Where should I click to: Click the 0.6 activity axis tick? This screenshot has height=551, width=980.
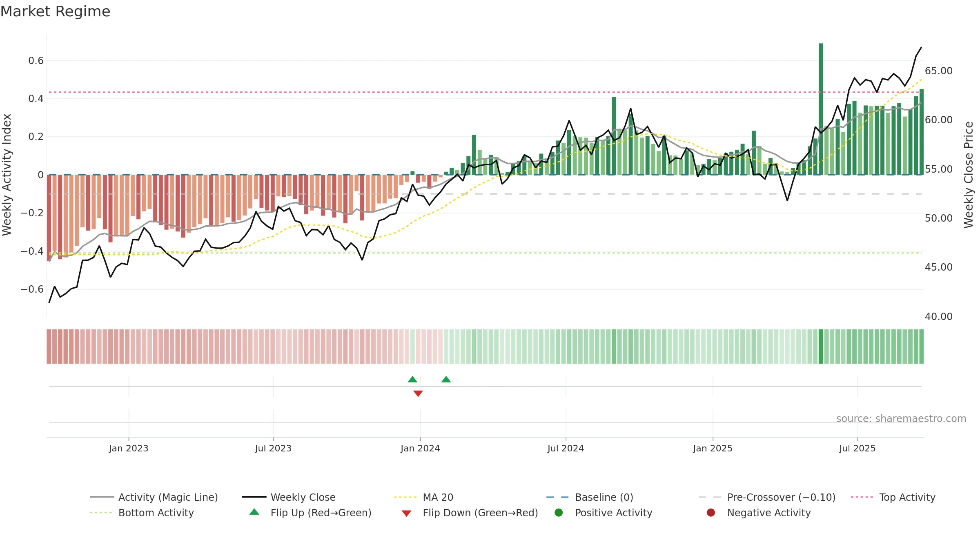tap(36, 61)
